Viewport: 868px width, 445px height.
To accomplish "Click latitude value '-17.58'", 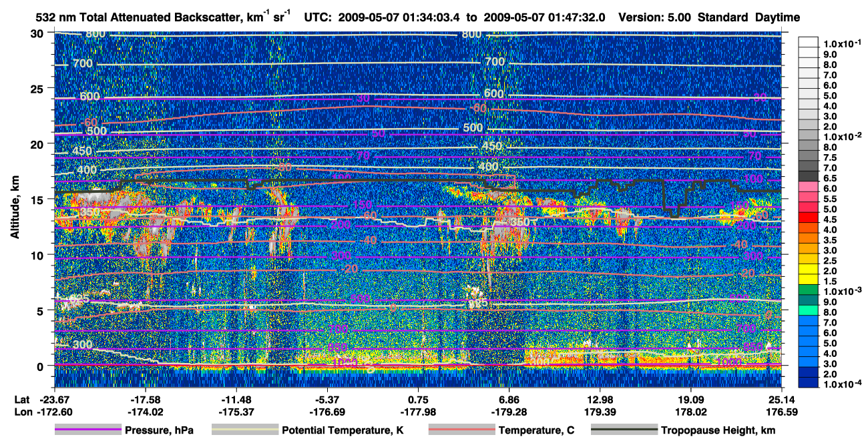I will [145, 399].
